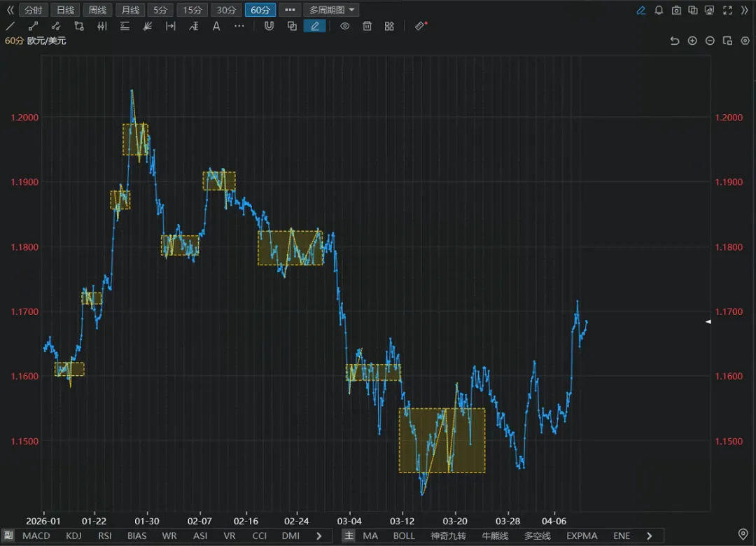The height and width of the screenshot is (546, 756).
Task: Select the DMI indicator
Action: click(x=290, y=536)
